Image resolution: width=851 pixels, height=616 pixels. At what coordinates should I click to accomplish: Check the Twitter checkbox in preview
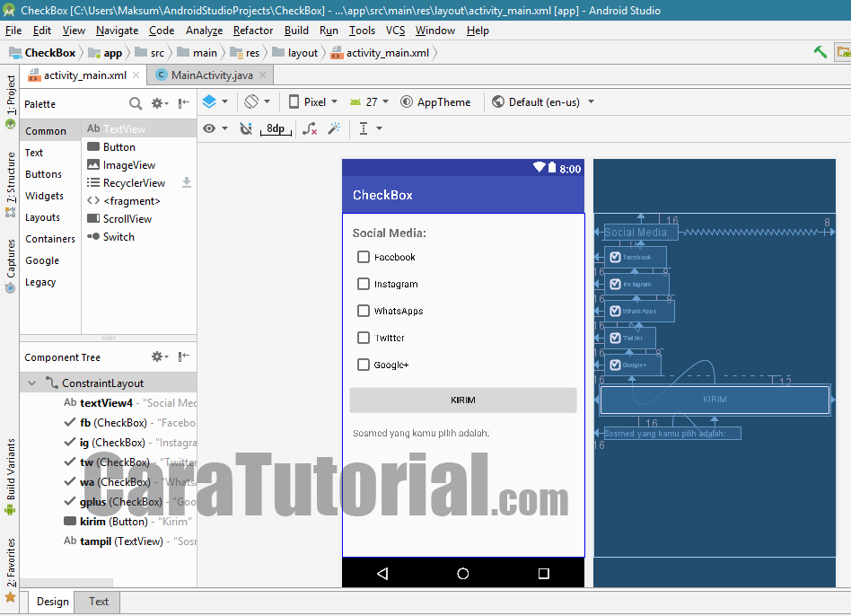[x=364, y=338]
